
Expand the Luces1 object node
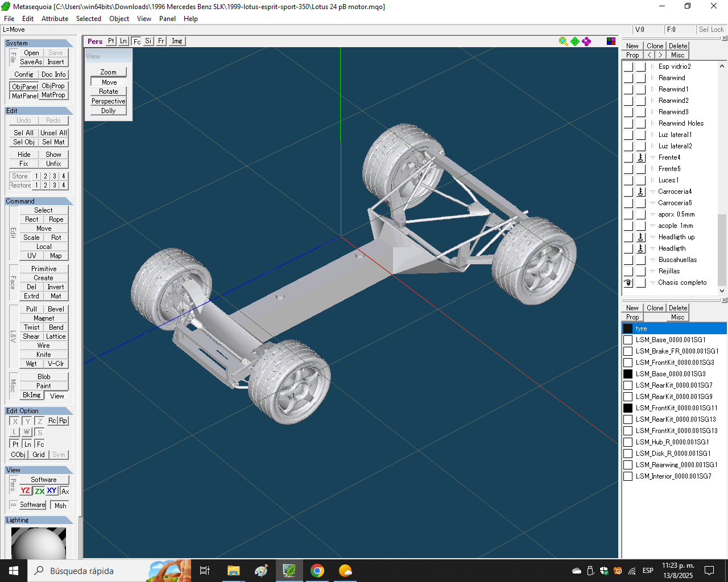pyautogui.click(x=652, y=180)
